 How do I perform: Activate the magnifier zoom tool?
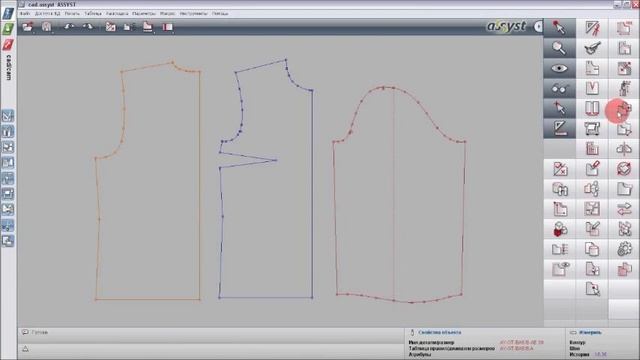tap(559, 48)
